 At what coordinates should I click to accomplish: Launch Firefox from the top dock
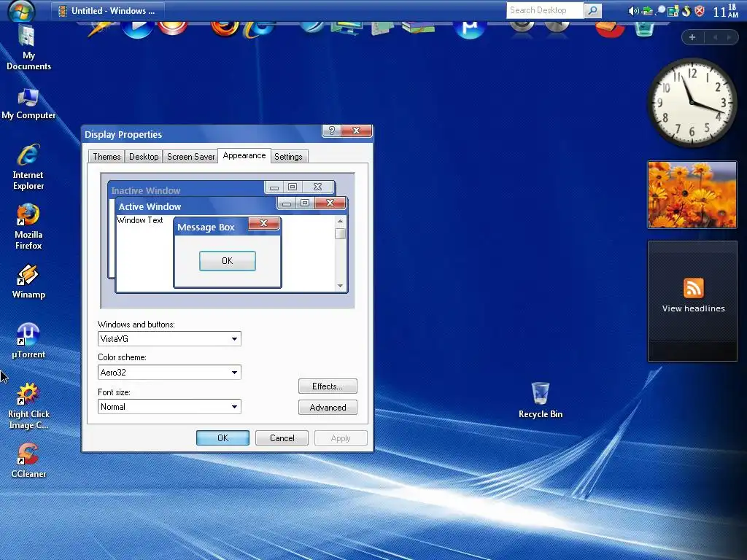[x=224, y=27]
